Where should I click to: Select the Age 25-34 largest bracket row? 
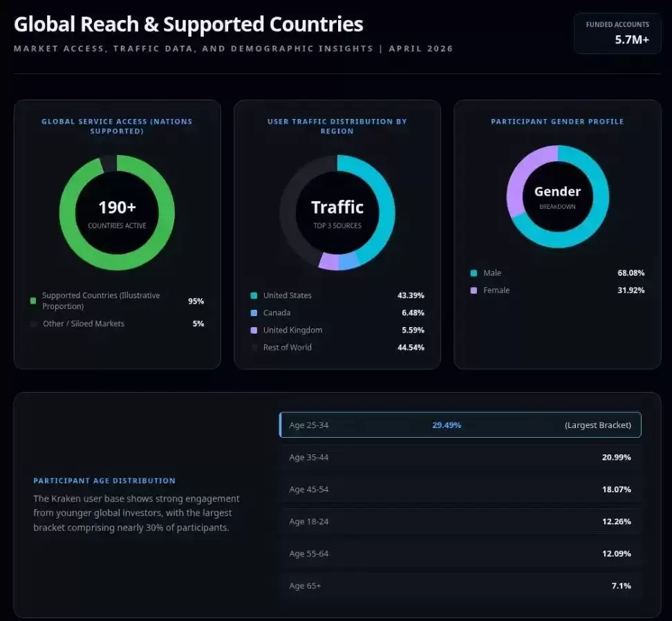point(460,425)
